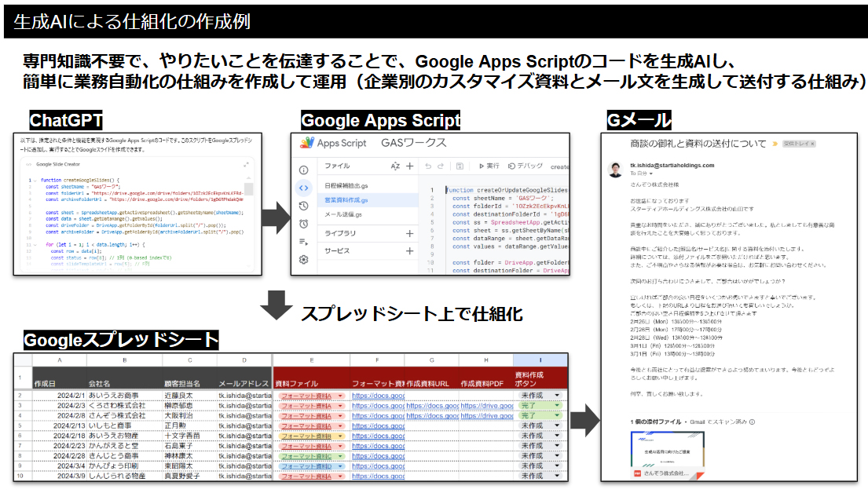Click the undo arrow in editor toolbar

click(428, 166)
